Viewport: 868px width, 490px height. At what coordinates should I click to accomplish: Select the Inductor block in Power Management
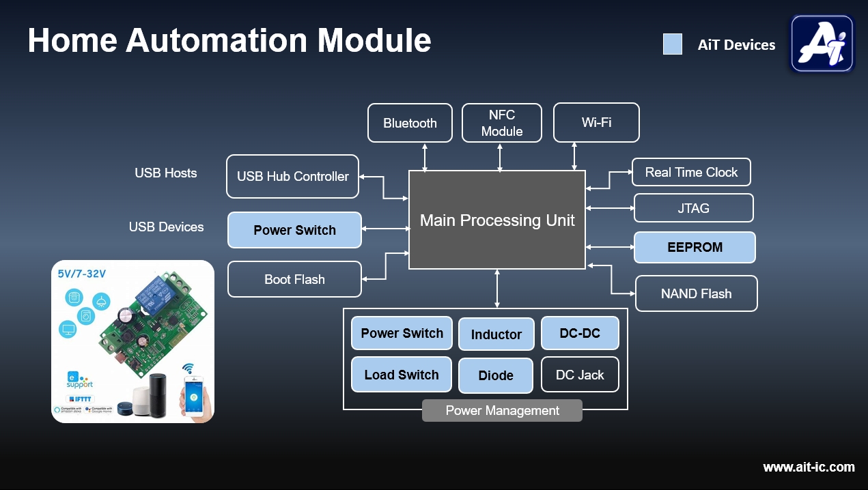(496, 334)
